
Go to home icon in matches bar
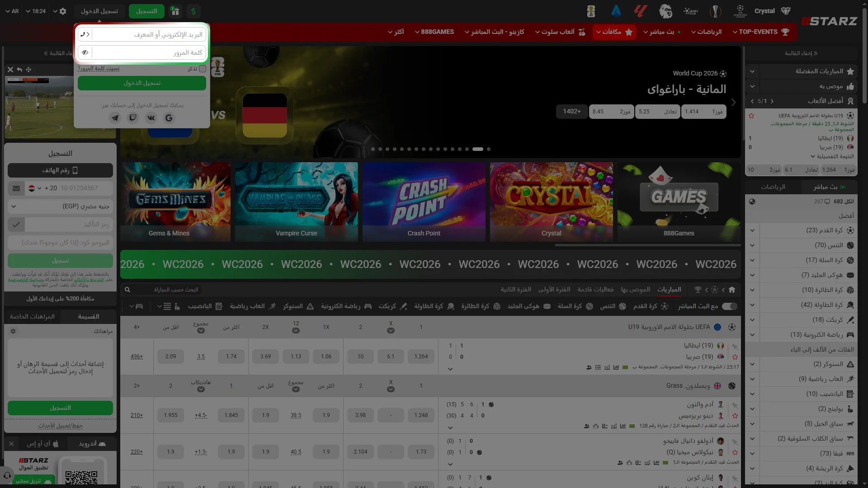(x=732, y=290)
